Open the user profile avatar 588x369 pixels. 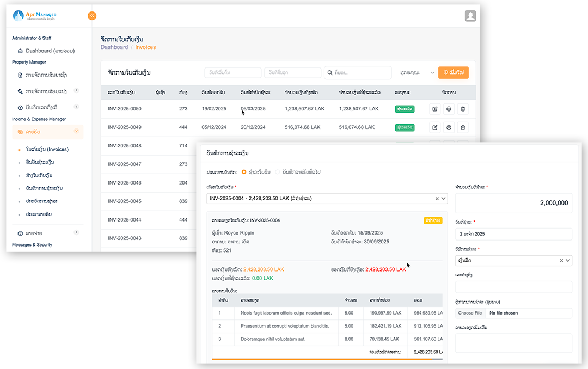click(x=470, y=16)
